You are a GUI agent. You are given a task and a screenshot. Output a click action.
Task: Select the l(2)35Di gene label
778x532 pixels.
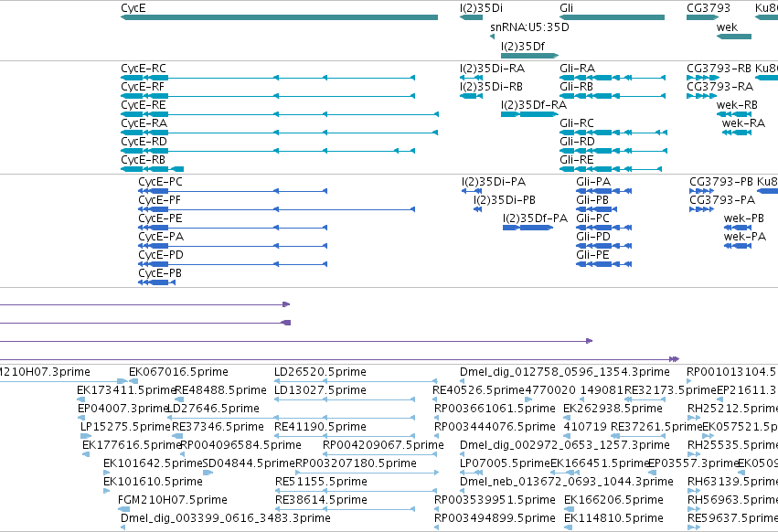481,8
